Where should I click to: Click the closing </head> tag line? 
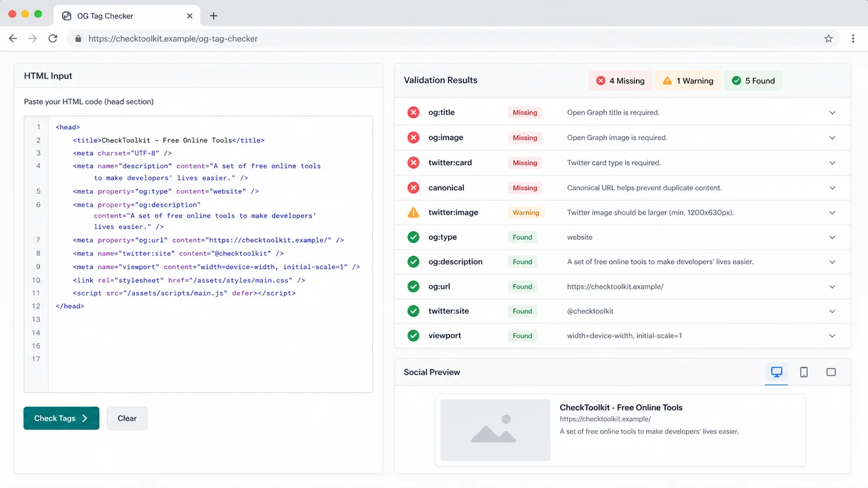point(70,306)
